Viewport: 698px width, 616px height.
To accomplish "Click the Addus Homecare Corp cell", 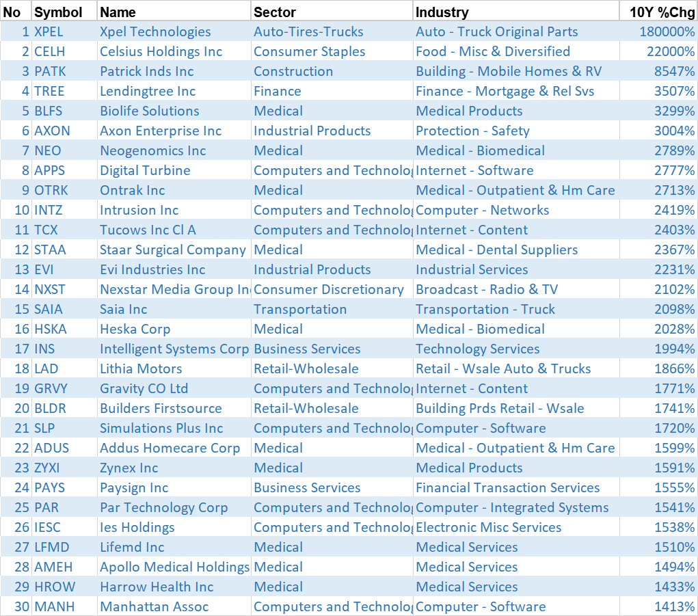I will [x=174, y=448].
